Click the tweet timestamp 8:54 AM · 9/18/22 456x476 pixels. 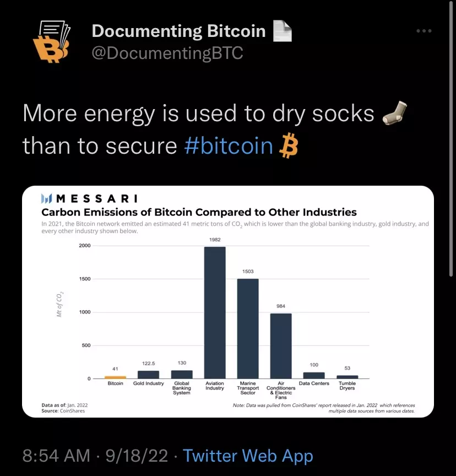pos(95,456)
